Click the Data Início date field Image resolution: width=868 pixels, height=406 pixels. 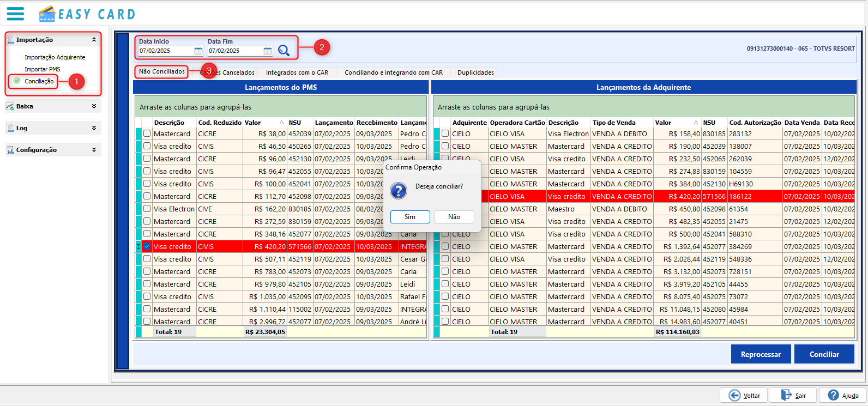coord(166,51)
